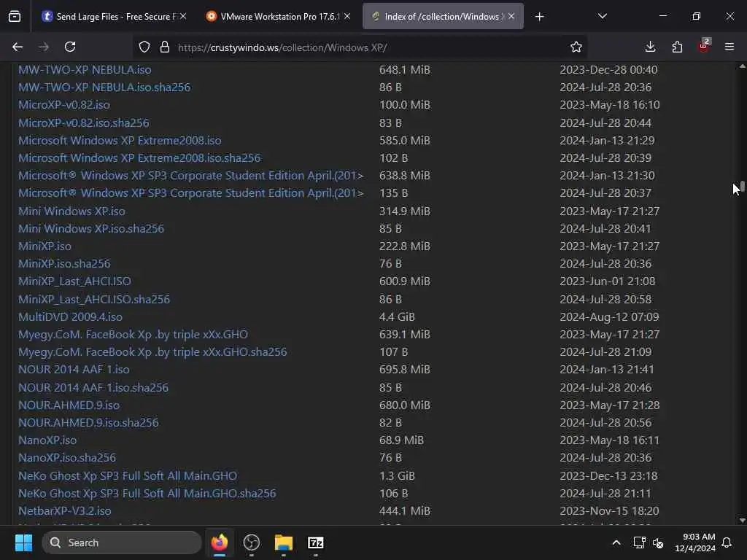Close the Index of /collection tab

pyautogui.click(x=511, y=16)
